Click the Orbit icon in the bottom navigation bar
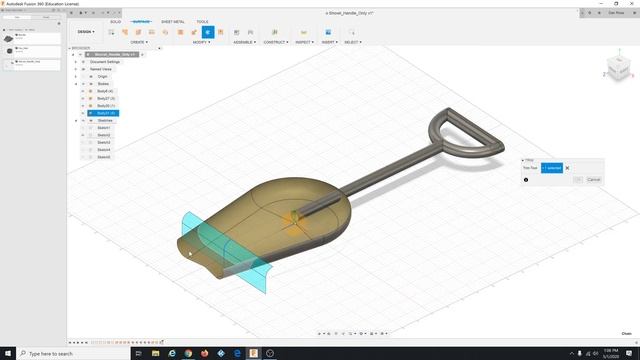Image resolution: width=640 pixels, height=360 pixels. click(319, 333)
